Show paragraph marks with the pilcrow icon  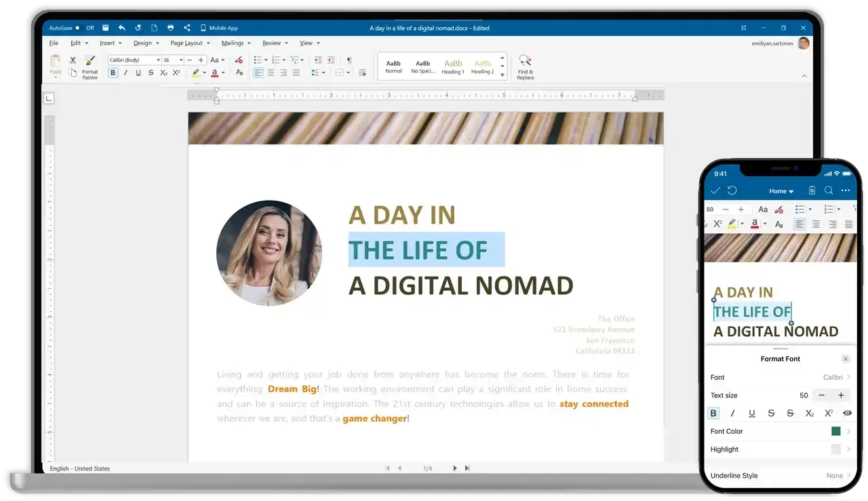pyautogui.click(x=349, y=60)
